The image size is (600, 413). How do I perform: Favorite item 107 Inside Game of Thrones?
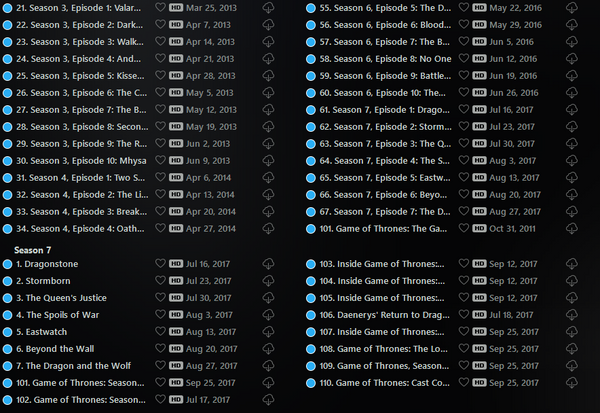[464, 331]
